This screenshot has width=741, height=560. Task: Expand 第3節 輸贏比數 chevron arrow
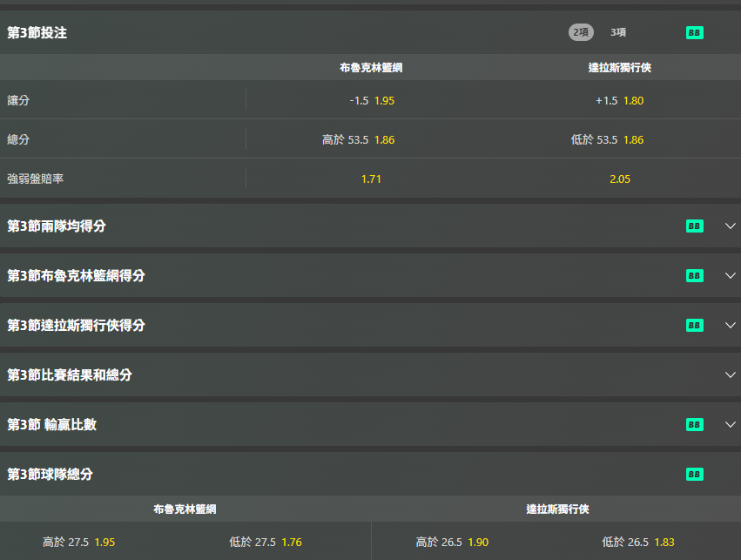point(730,425)
